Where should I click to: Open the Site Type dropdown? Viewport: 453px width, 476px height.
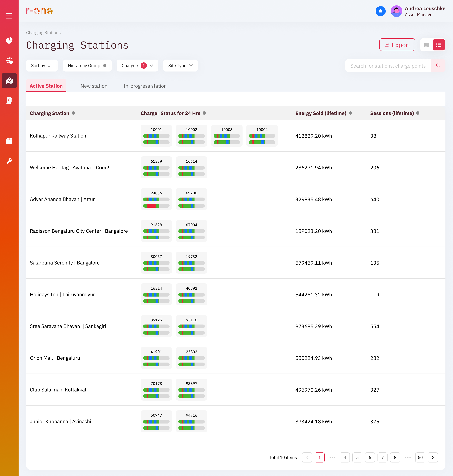click(x=180, y=66)
